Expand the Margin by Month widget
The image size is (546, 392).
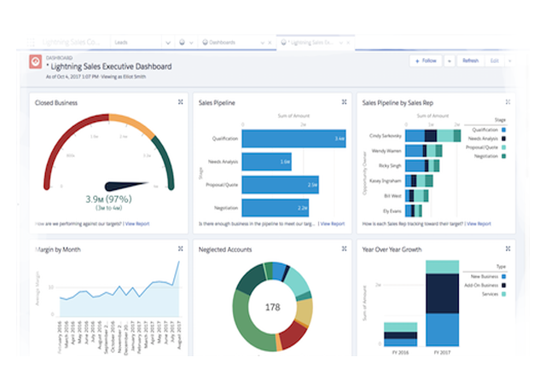(180, 249)
